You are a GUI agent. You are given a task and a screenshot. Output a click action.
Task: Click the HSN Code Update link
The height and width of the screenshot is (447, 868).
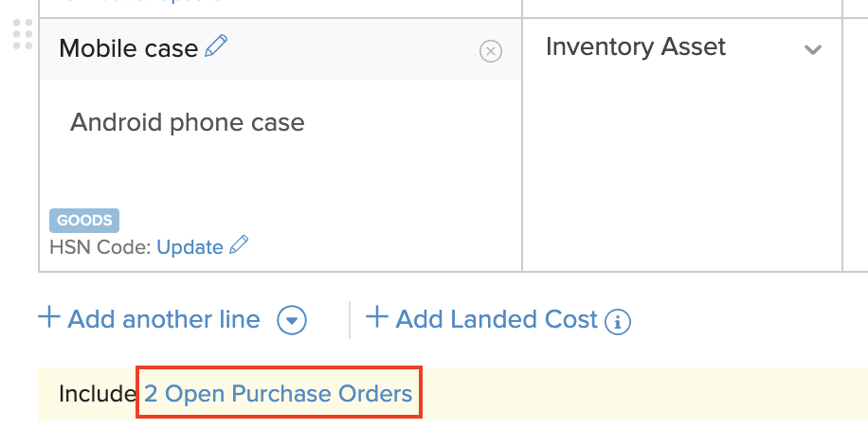click(190, 247)
